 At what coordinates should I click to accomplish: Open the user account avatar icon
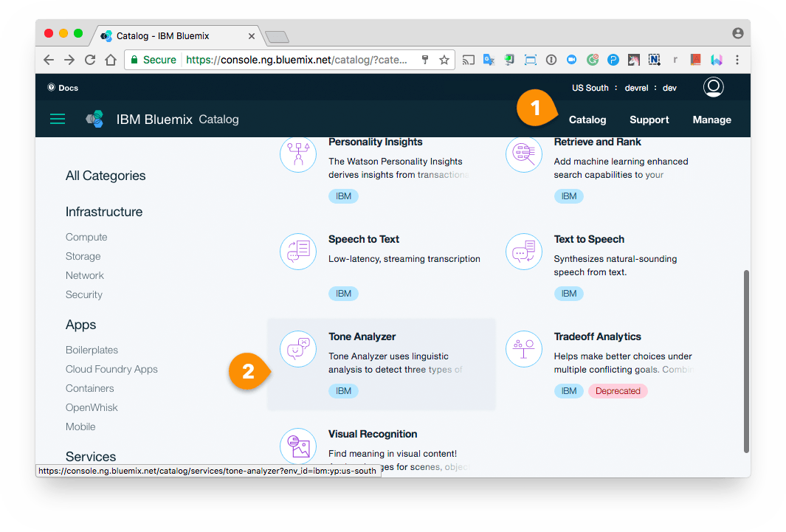[713, 87]
